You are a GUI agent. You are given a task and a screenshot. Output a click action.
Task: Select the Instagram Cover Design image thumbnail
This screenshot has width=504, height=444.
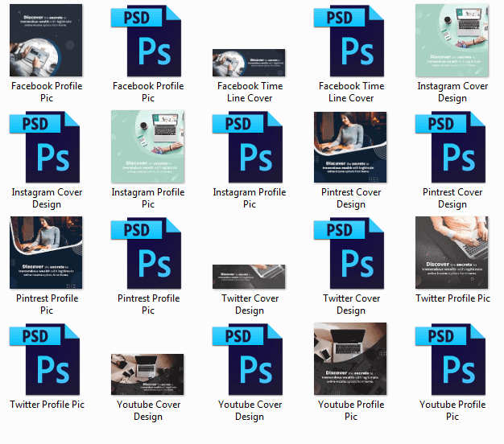coord(452,40)
